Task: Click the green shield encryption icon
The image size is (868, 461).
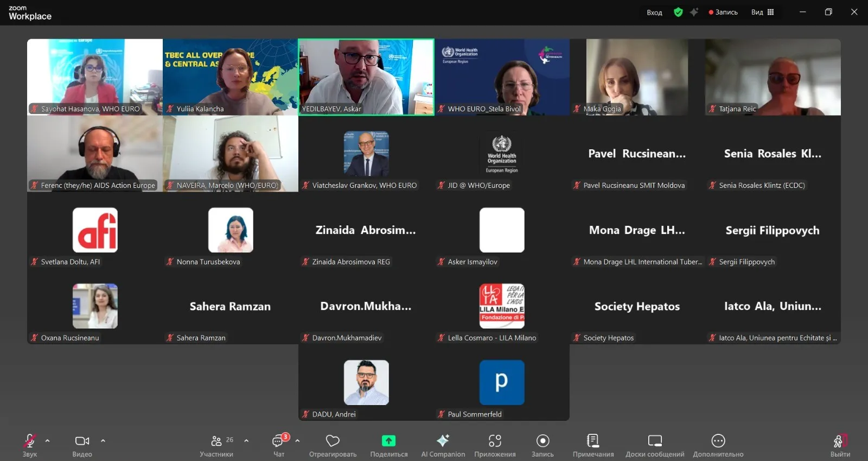Action: pyautogui.click(x=678, y=12)
